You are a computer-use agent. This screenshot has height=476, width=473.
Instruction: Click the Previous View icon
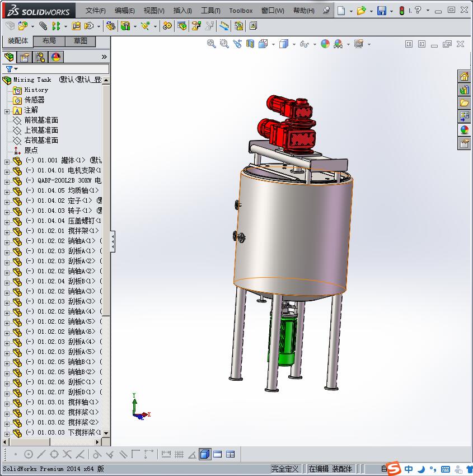[237, 44]
